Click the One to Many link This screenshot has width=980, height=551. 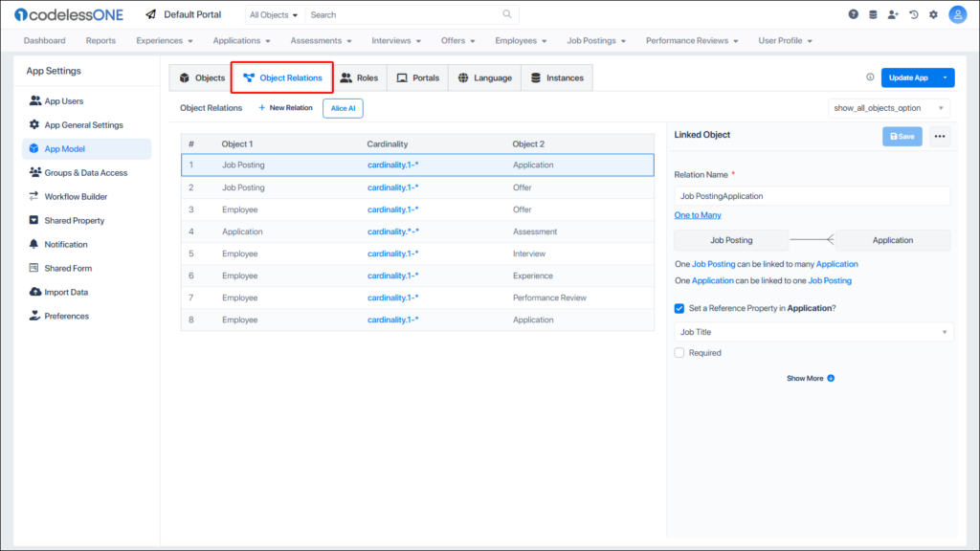[x=698, y=215]
